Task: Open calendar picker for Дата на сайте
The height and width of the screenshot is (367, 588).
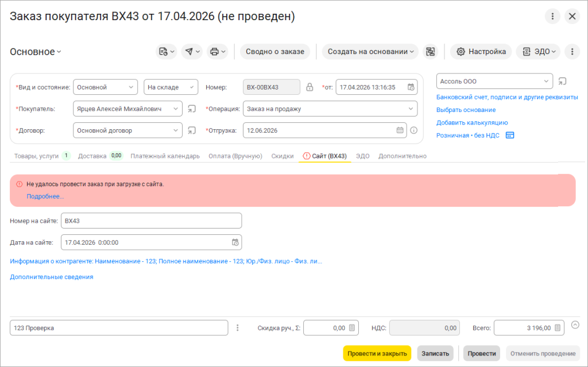Action: coord(235,242)
